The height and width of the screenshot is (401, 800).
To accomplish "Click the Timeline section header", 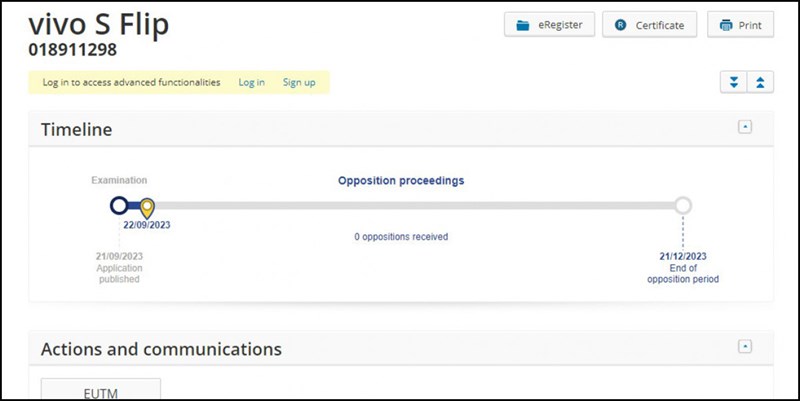I will (76, 130).
